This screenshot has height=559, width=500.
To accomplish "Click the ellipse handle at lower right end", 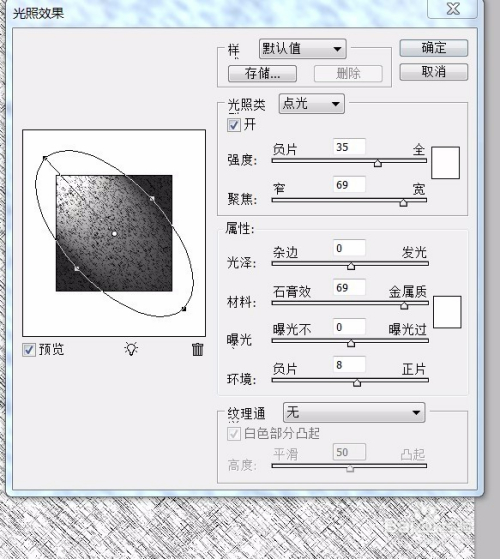I will click(184, 309).
